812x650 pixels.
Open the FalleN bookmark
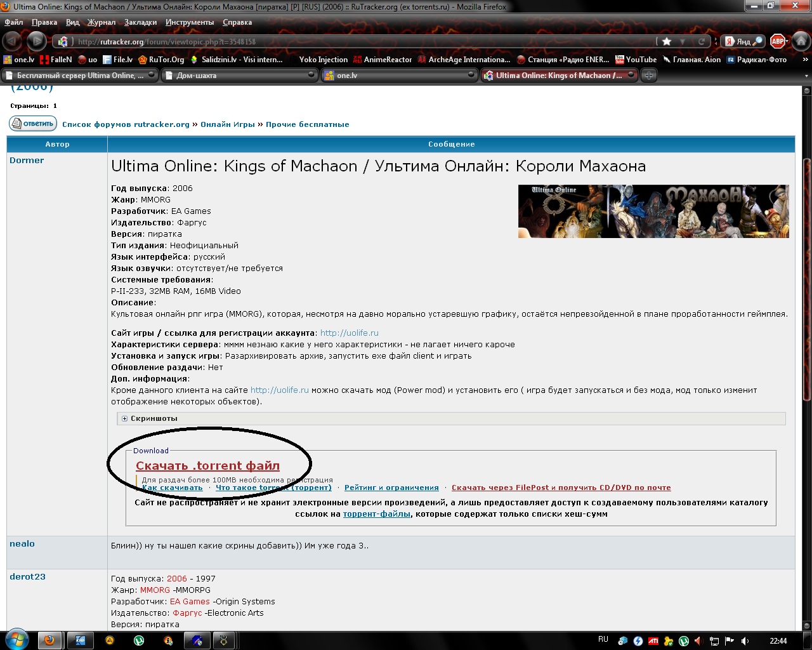pos(56,60)
